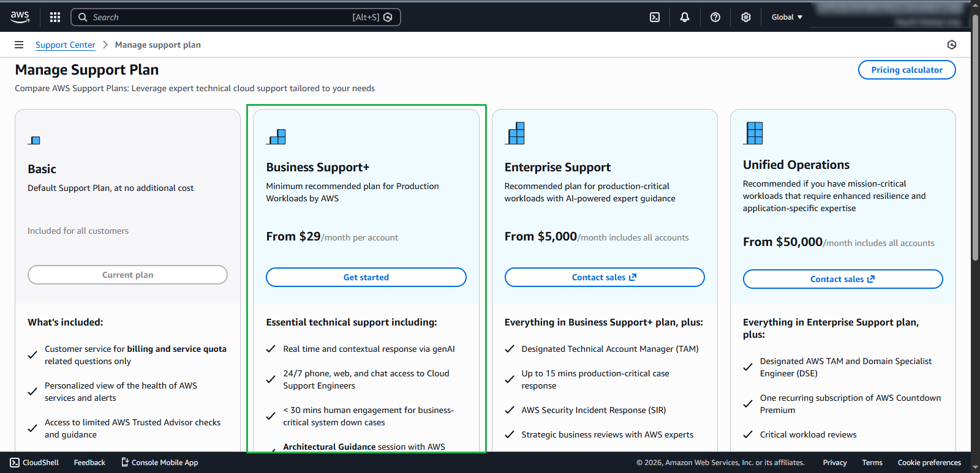Screen dimensions: 980x473
Task: Open the Pricing calculator button
Action: [907, 70]
